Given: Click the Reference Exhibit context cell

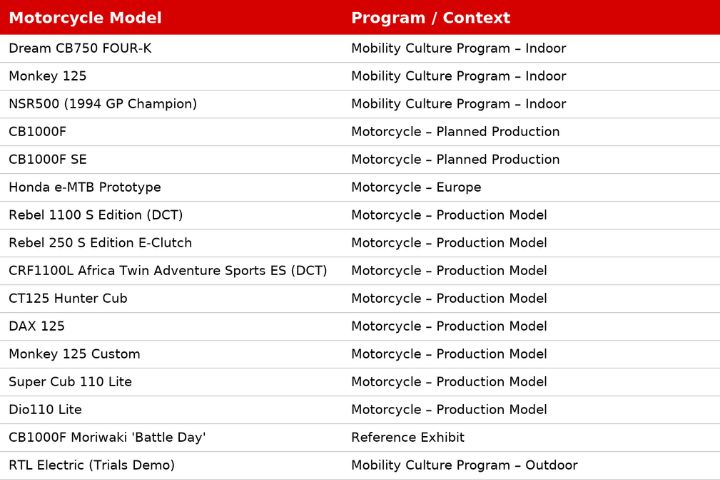Looking at the screenshot, I should pyautogui.click(x=408, y=437).
